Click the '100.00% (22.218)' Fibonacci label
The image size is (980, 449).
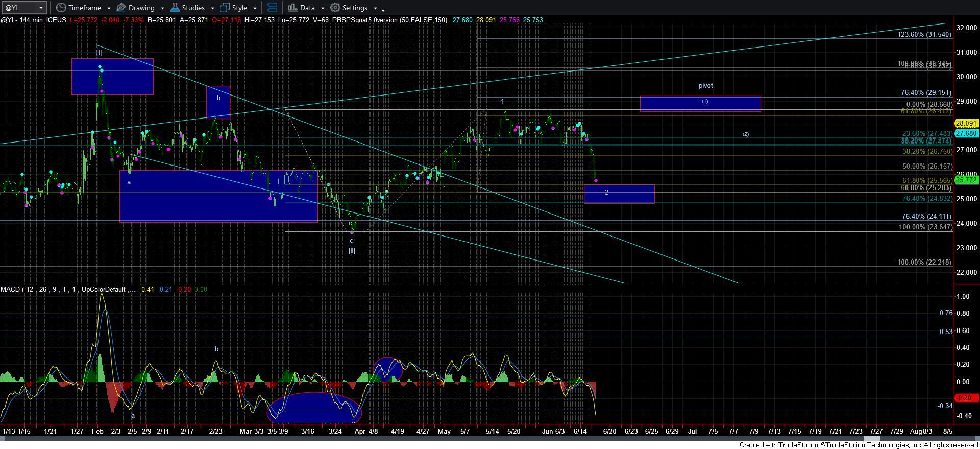click(924, 263)
